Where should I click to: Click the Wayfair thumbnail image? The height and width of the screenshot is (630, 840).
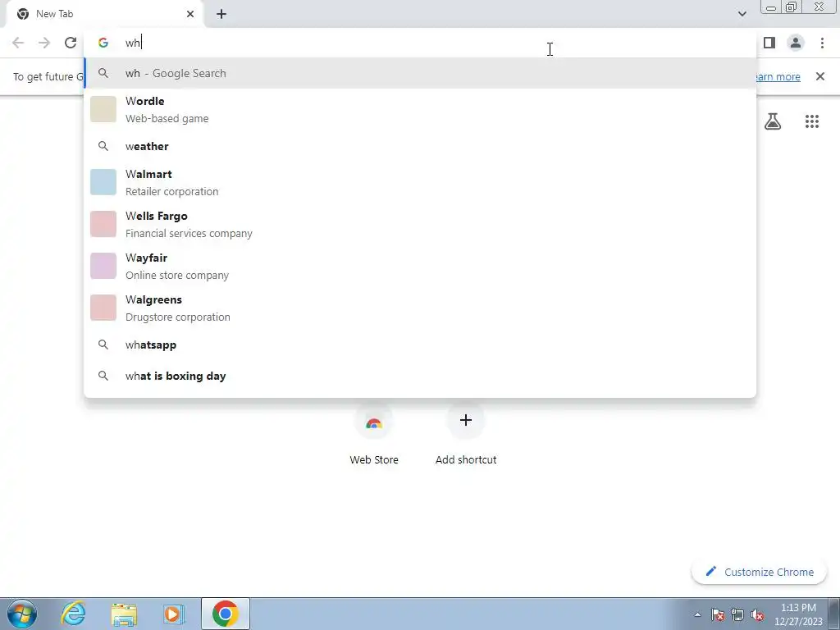click(103, 266)
